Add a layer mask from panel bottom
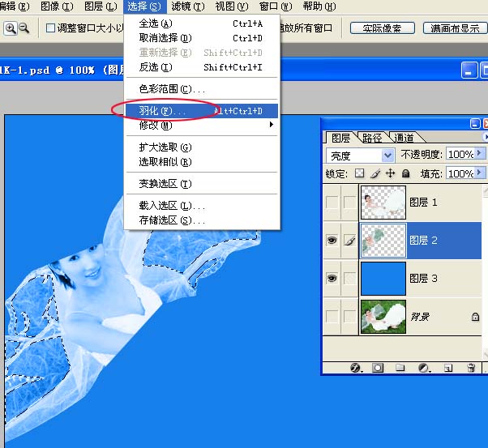The height and width of the screenshot is (448, 488). point(378,368)
